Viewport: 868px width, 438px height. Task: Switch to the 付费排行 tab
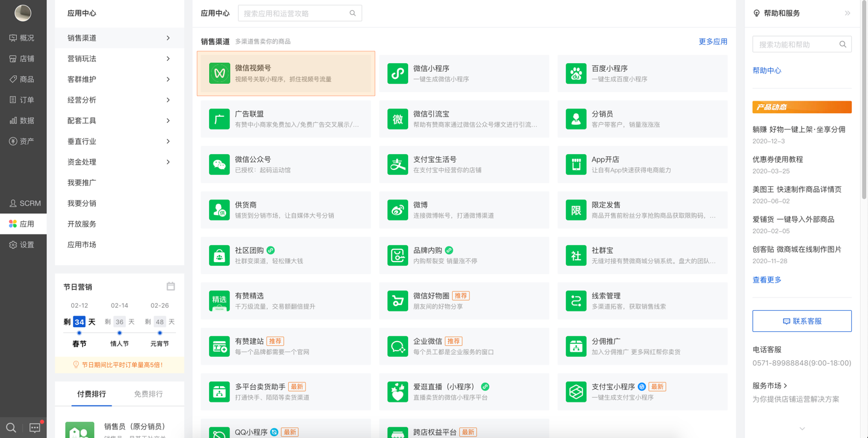[92, 394]
